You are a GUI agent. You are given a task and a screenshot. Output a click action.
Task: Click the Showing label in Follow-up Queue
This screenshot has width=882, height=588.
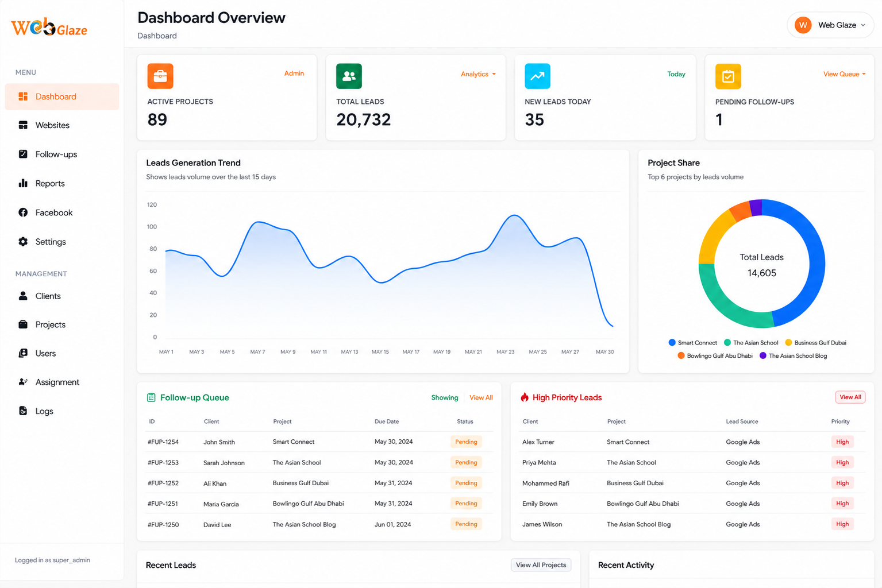click(445, 397)
